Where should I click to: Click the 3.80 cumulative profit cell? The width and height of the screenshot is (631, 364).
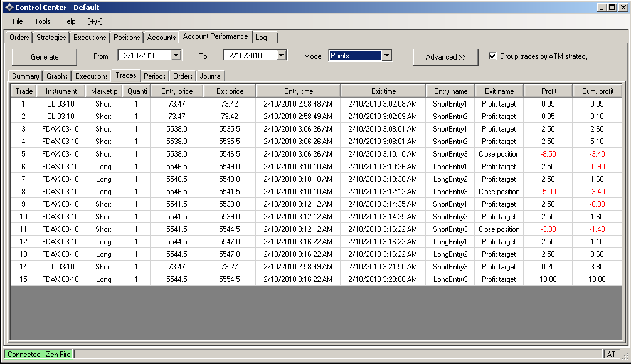[597, 267]
